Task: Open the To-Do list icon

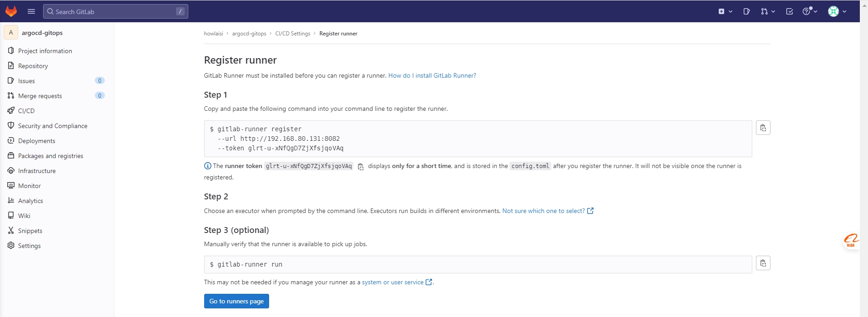Action: [790, 11]
